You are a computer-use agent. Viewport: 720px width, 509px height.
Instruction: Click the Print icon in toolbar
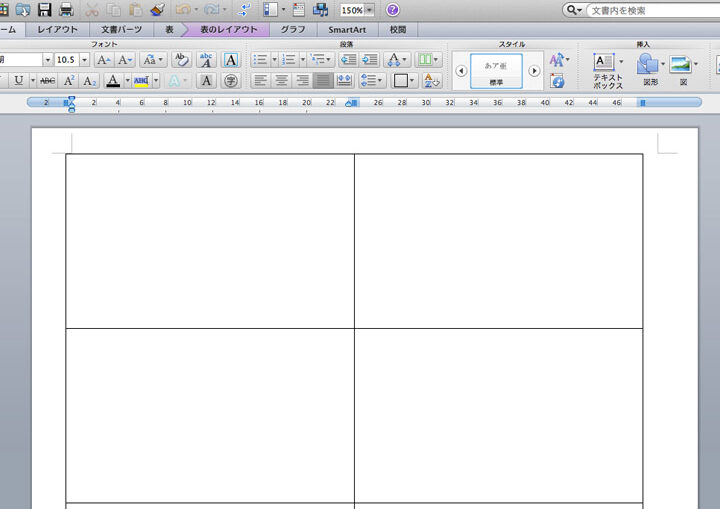(66, 10)
